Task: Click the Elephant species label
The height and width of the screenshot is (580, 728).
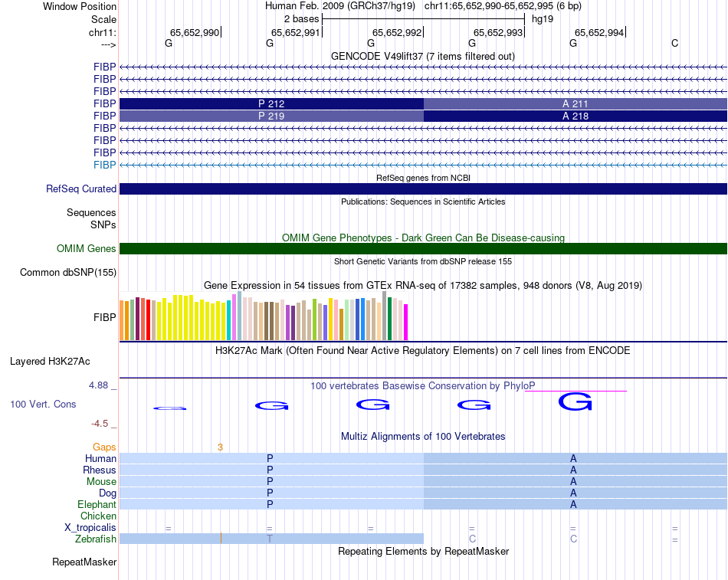Action: 97,505
